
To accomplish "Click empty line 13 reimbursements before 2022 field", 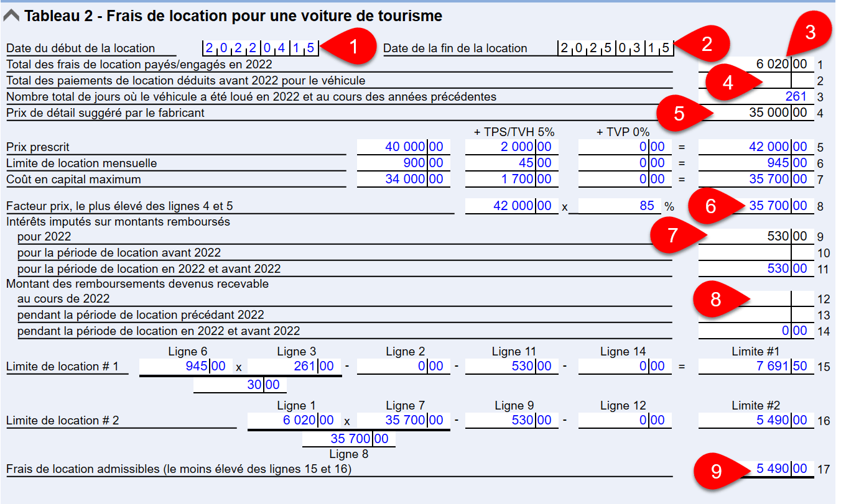I will pos(756,315).
